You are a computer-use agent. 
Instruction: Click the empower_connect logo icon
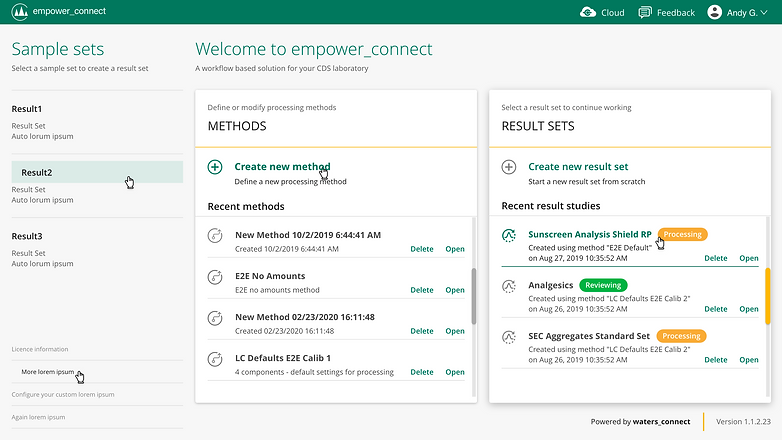click(x=19, y=11)
